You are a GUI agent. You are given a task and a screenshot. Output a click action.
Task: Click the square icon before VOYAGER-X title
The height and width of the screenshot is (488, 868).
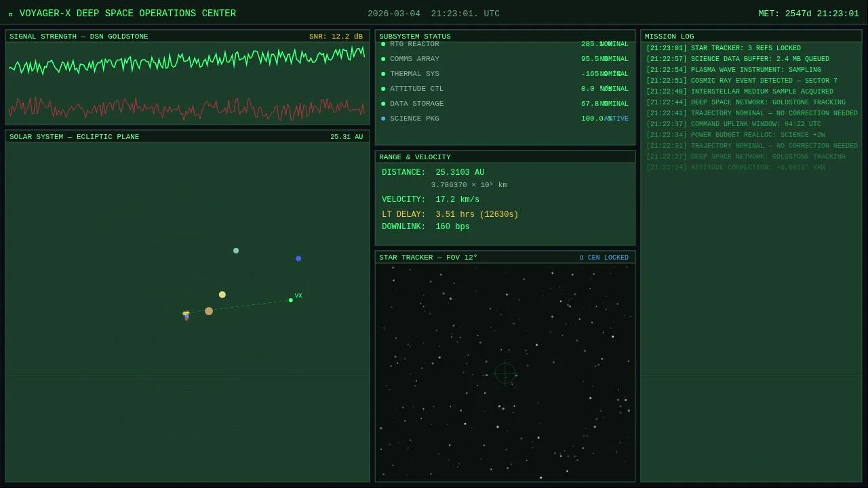click(11, 14)
